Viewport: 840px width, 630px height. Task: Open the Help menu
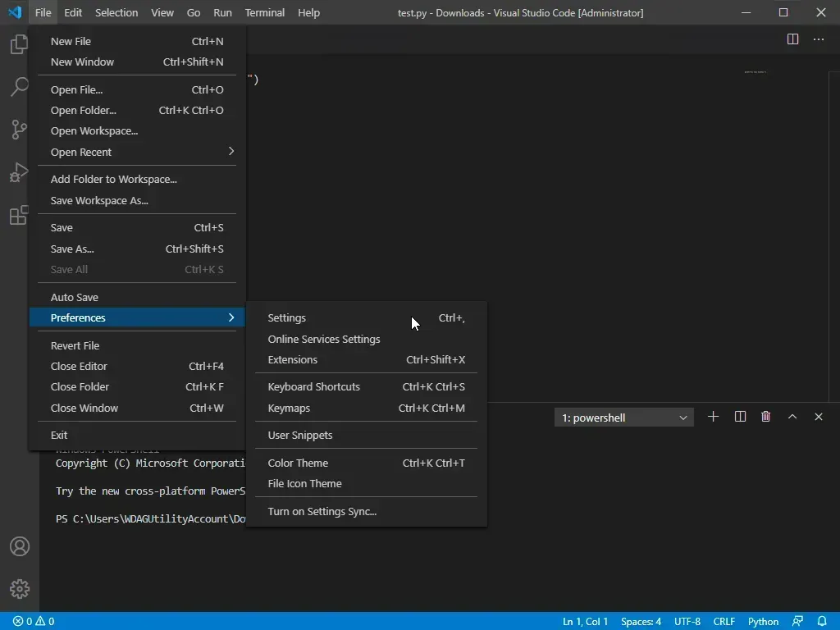(x=308, y=12)
